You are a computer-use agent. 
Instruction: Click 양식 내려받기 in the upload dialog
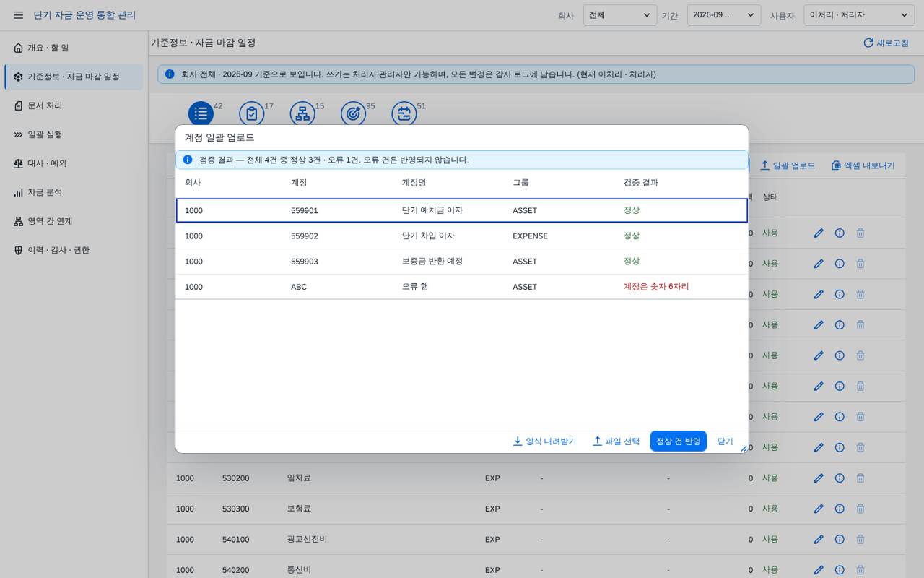tap(544, 441)
